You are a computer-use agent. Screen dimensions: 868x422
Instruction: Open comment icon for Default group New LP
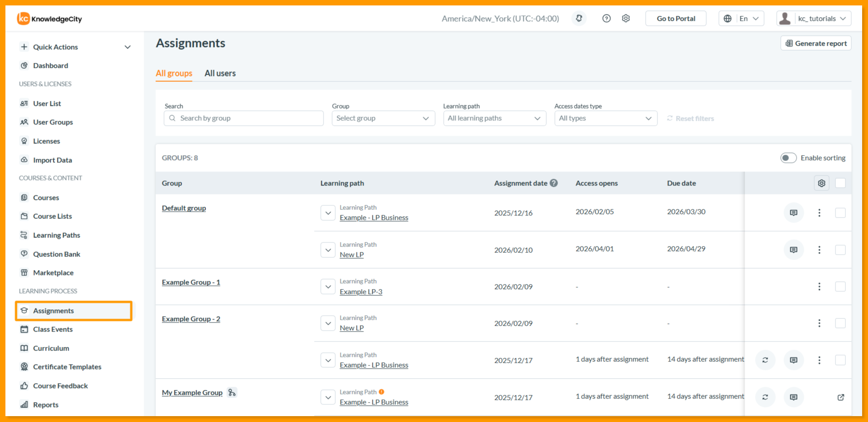point(793,250)
